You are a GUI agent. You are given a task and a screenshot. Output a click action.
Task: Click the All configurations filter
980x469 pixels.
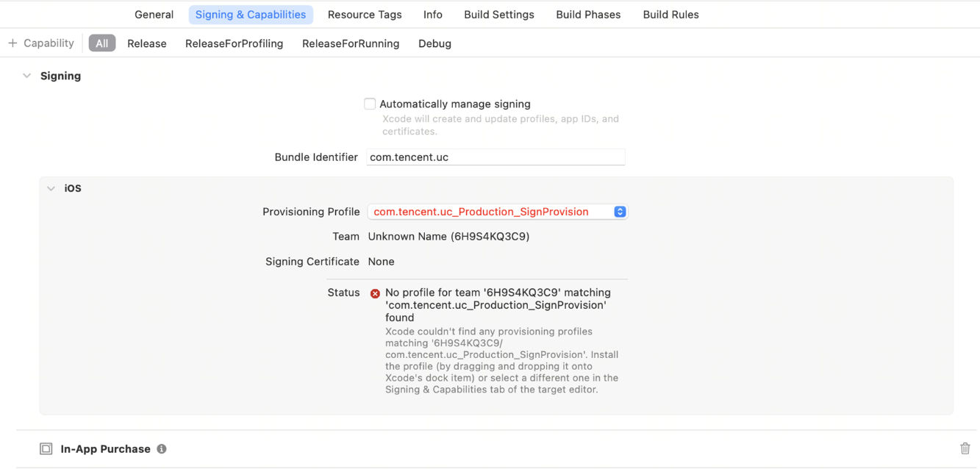[x=101, y=43]
